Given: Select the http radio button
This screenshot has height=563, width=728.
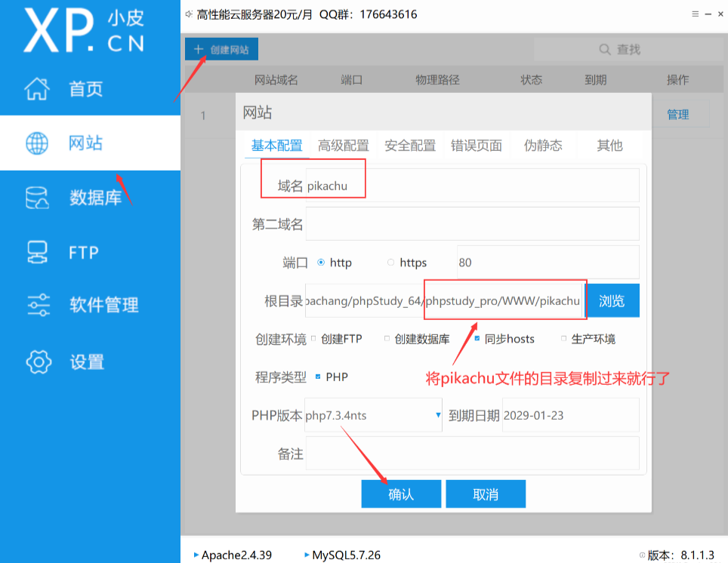Looking at the screenshot, I should coord(321,262).
